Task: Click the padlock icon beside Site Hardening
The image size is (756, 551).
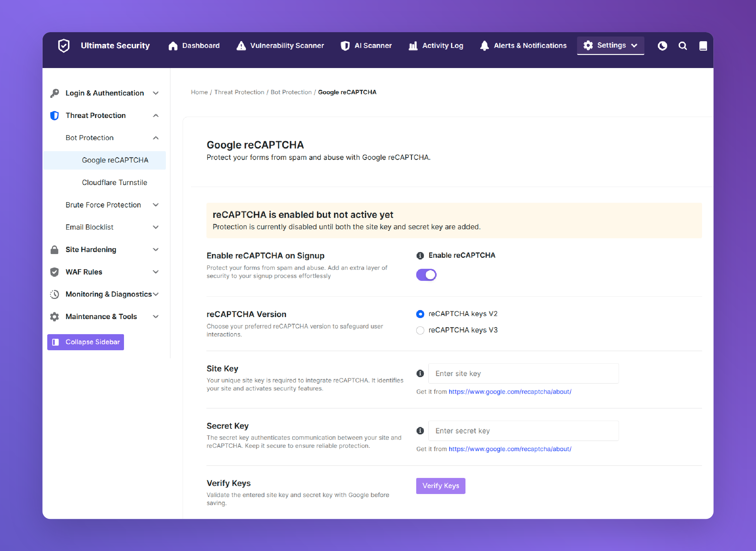Action: (x=54, y=250)
